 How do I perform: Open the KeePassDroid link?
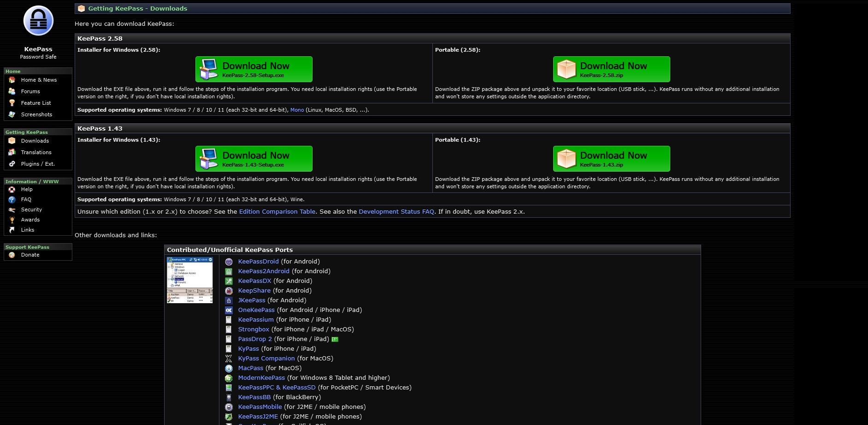pos(258,262)
